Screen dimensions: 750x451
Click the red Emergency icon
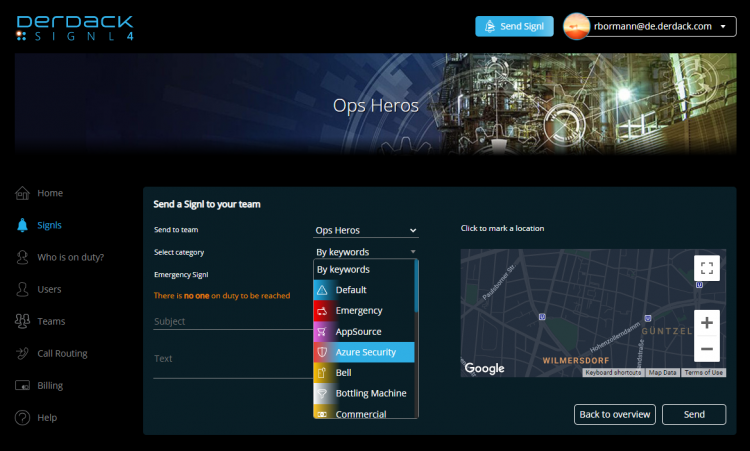(322, 311)
